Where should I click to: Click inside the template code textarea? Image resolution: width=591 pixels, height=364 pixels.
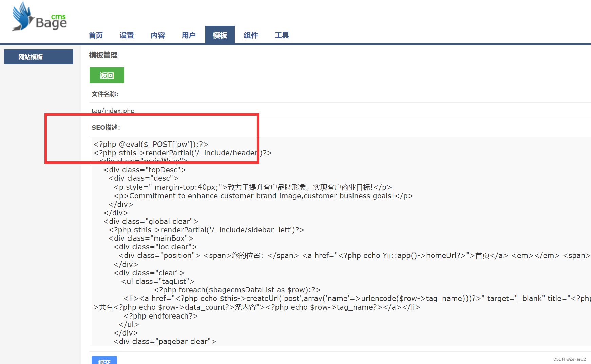[341, 242]
